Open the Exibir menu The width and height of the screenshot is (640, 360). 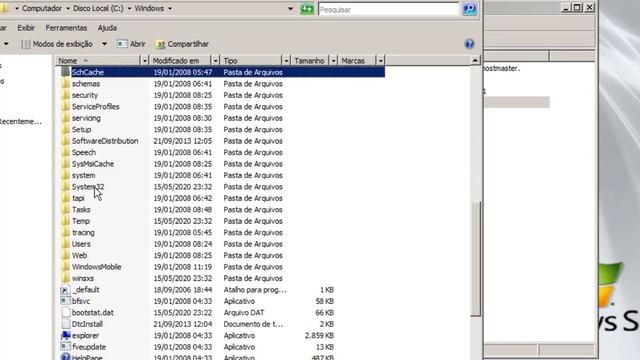coord(26,28)
